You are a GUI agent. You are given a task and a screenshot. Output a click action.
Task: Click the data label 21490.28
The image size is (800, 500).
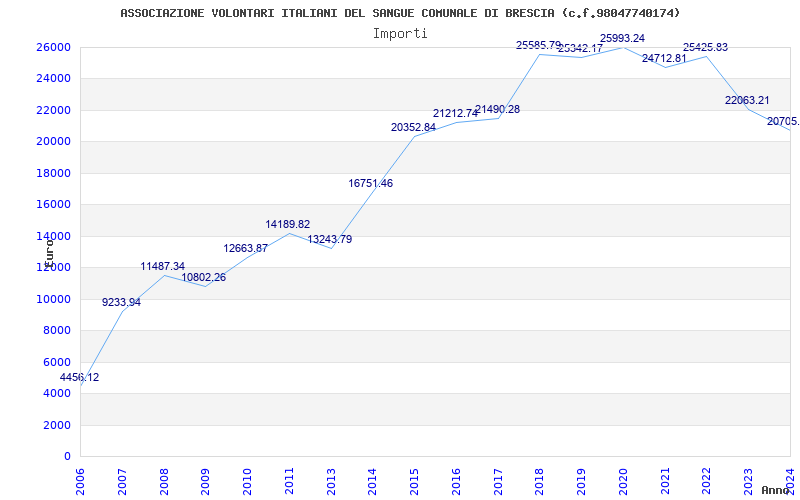(497, 109)
